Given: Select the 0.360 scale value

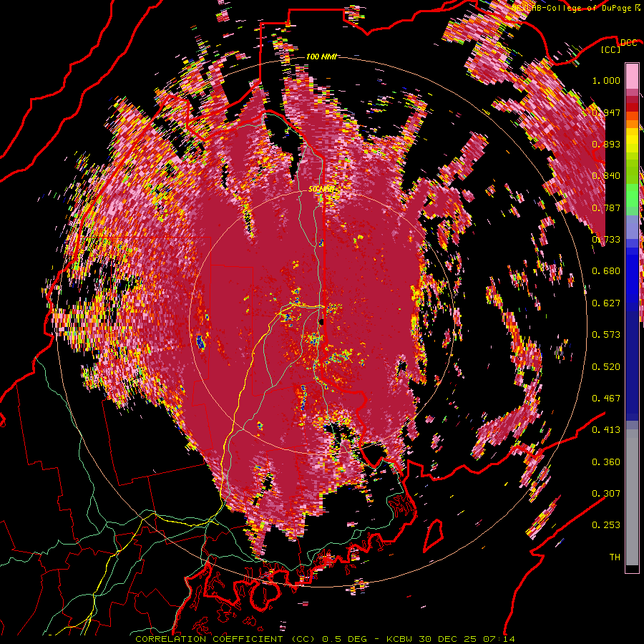Looking at the screenshot, I should coord(606,462).
